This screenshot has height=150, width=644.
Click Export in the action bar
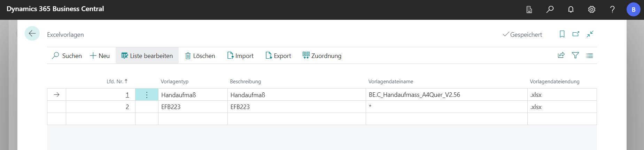pyautogui.click(x=278, y=56)
